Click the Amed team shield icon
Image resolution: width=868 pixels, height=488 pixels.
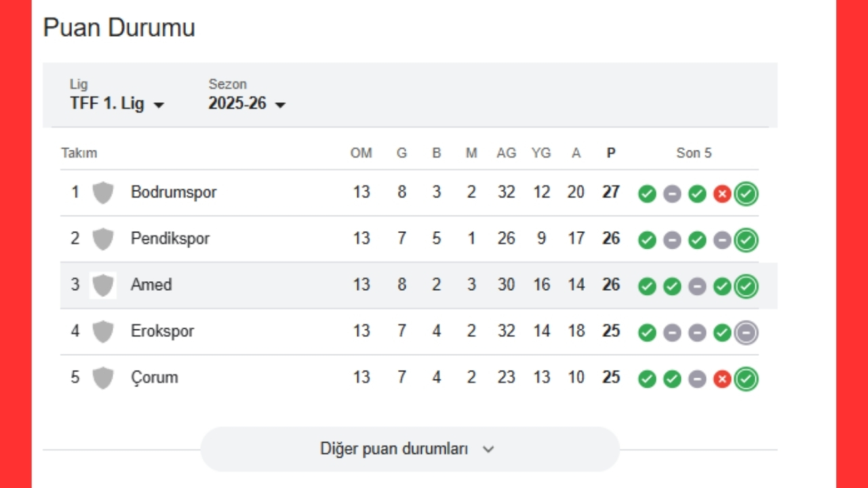point(103,285)
